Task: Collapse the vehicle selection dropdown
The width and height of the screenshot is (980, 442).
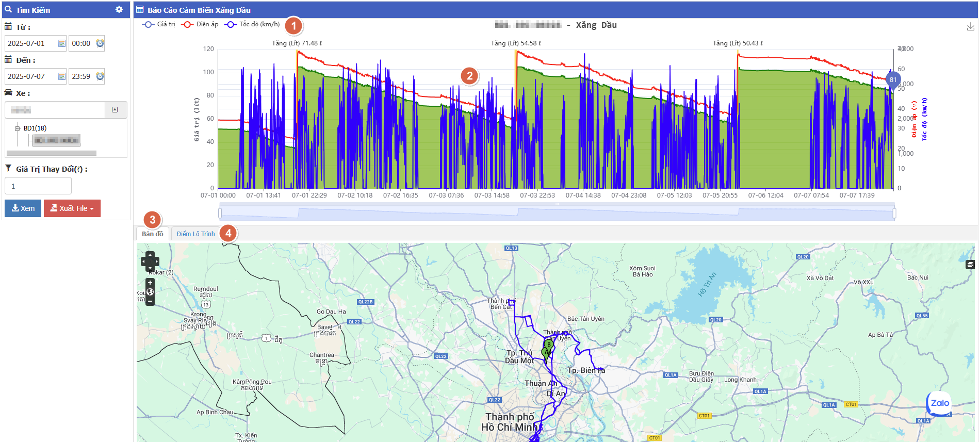Action: pyautogui.click(x=115, y=110)
